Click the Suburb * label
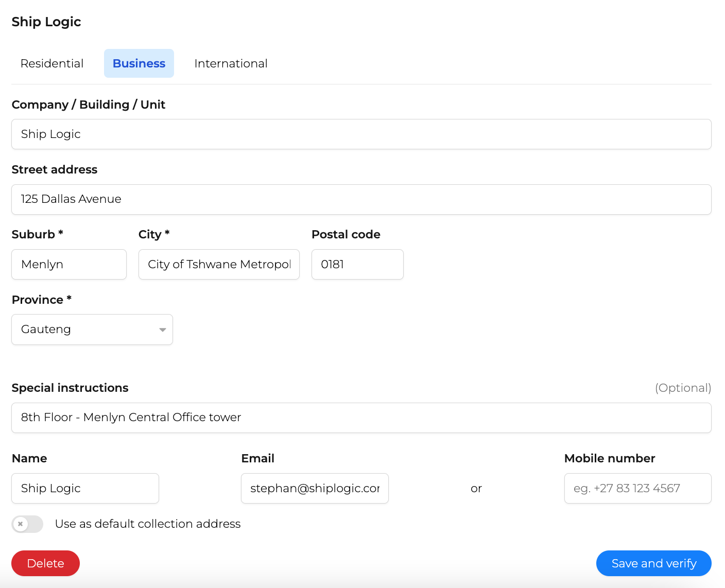The height and width of the screenshot is (588, 725). pyautogui.click(x=38, y=234)
